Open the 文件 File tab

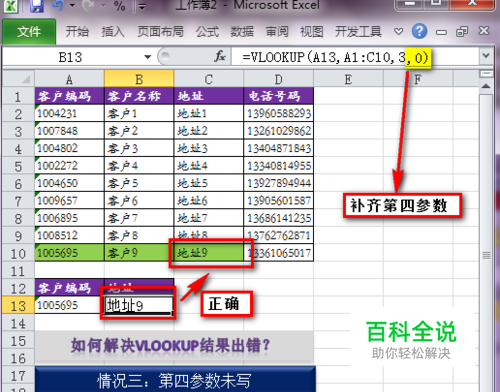pos(29,32)
